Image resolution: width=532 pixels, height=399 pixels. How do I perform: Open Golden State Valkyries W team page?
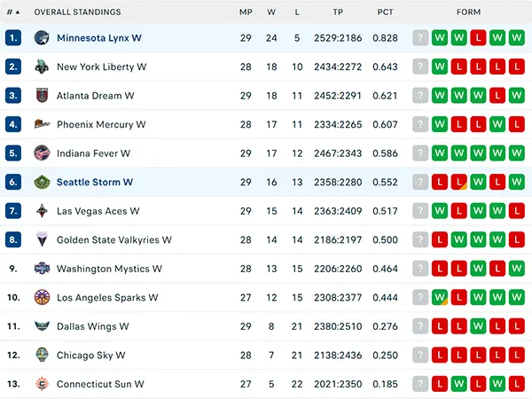(114, 240)
